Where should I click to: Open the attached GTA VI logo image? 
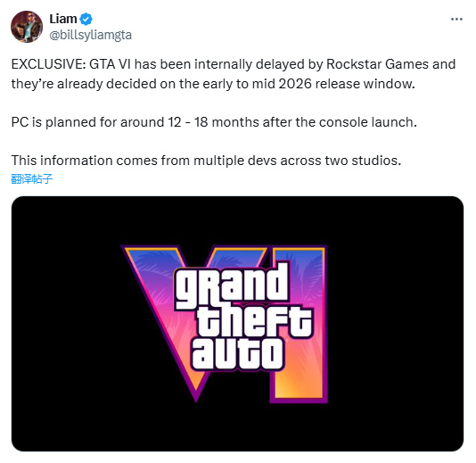click(237, 324)
